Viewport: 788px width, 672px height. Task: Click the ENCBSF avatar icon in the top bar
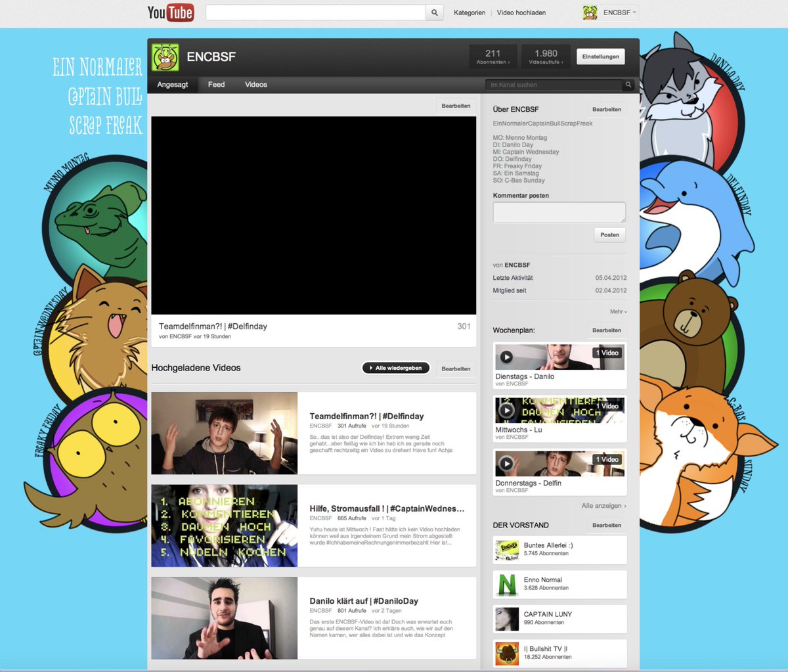[x=590, y=12]
